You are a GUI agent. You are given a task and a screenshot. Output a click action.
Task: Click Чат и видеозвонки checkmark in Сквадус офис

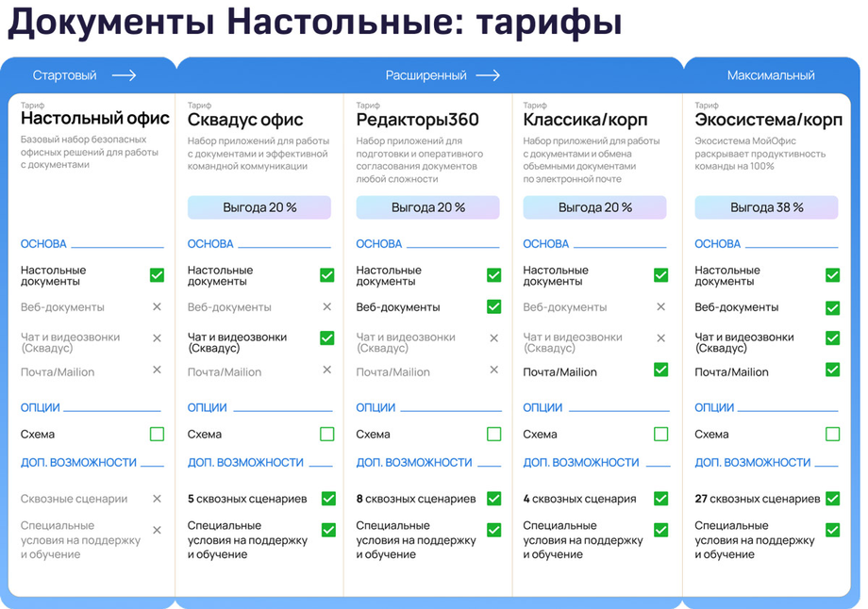pyautogui.click(x=326, y=337)
